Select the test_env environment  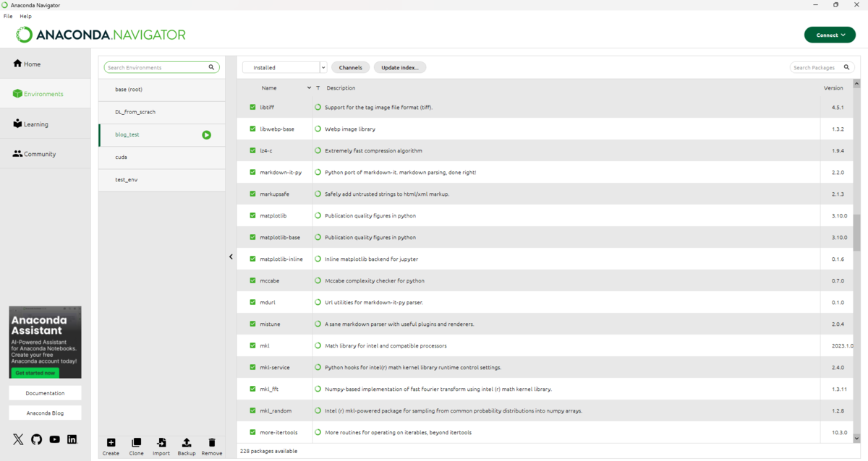(x=162, y=179)
